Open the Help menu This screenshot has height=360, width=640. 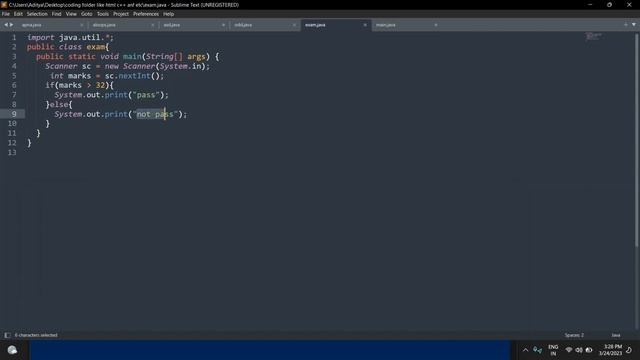(169, 14)
